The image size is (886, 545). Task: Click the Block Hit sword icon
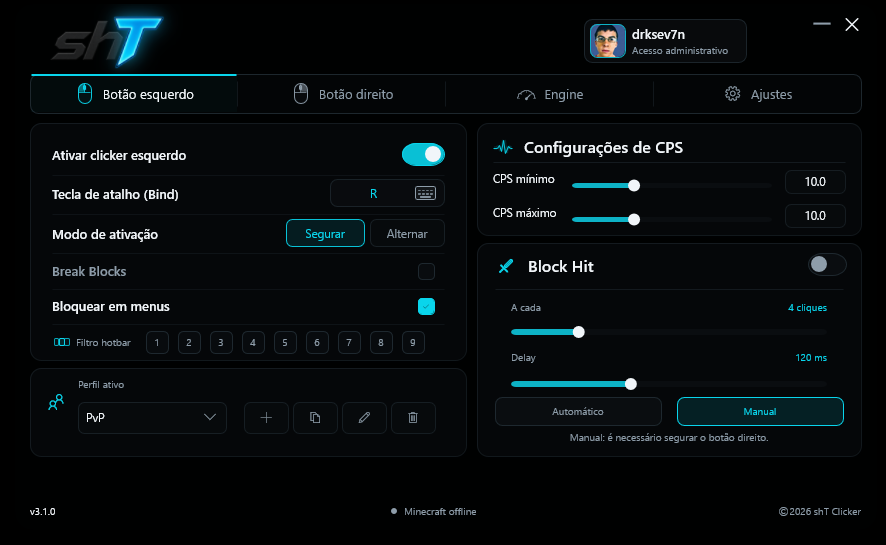pos(506,266)
